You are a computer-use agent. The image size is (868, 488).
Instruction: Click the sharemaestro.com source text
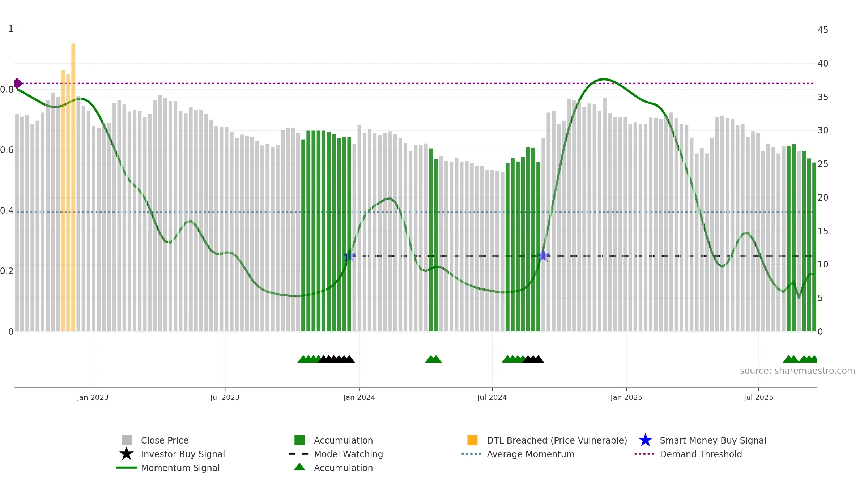(x=797, y=371)
